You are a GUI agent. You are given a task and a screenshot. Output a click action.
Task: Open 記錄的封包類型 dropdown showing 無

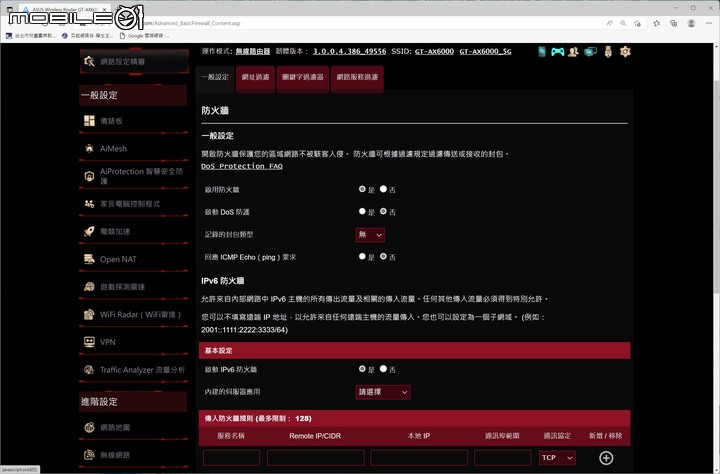370,235
